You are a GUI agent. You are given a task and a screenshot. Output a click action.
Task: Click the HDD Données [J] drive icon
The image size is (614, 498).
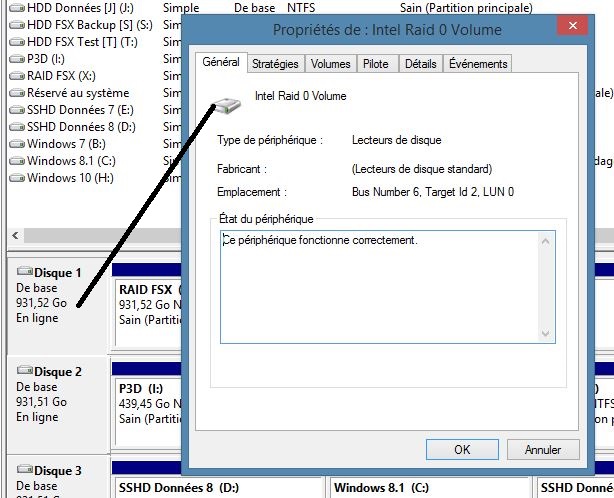pos(17,8)
